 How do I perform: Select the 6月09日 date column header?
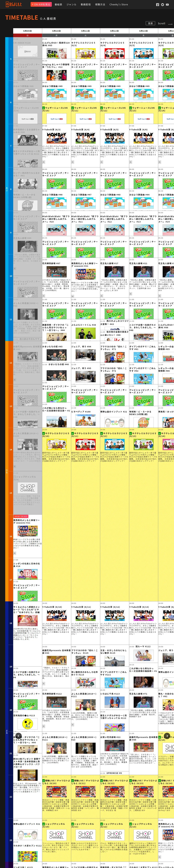point(28,31)
